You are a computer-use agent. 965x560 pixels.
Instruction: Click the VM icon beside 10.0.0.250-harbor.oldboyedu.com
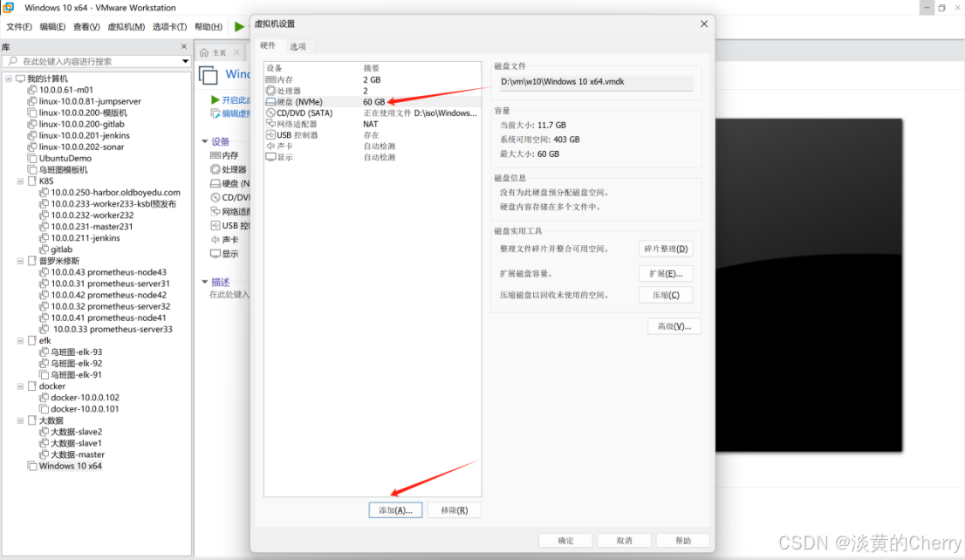coord(44,192)
